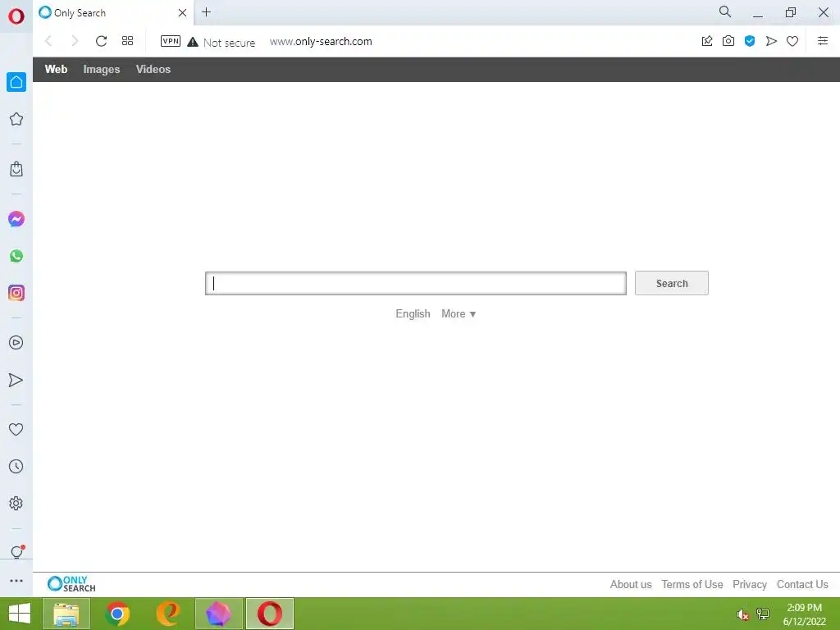Viewport: 840px width, 630px height.
Task: Launch the orange e browser from taskbar
Action: point(168,614)
